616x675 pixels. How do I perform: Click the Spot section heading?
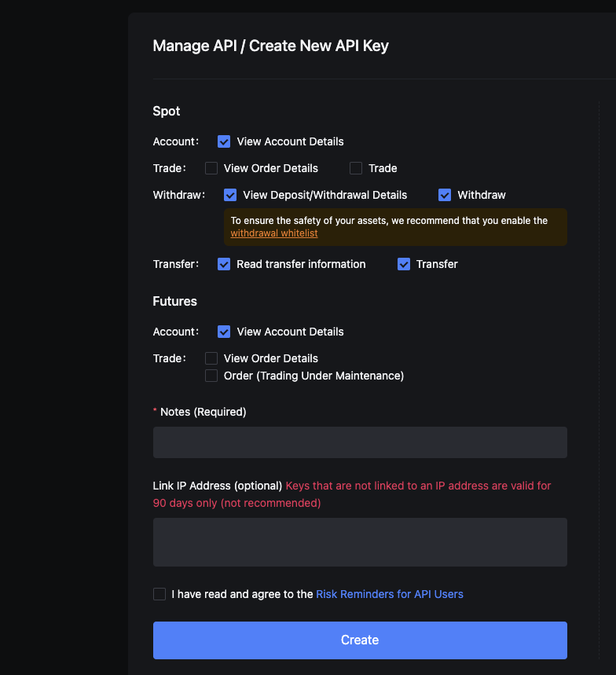point(166,112)
